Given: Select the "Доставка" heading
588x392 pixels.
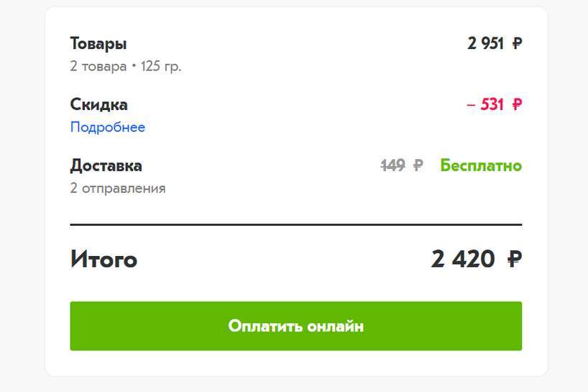Looking at the screenshot, I should pos(106,165).
